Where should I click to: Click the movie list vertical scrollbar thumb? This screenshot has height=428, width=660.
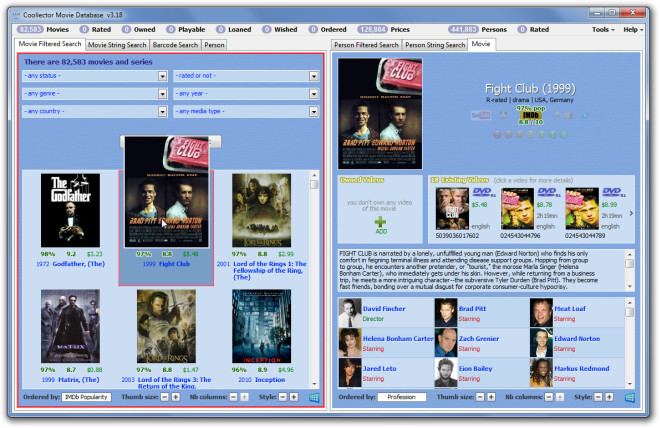tap(314, 184)
